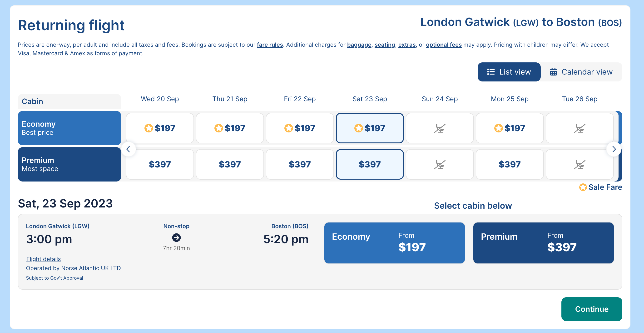Viewport: 644px width, 333px height.
Task: Click the Sale Fare star legend icon
Action: click(583, 187)
